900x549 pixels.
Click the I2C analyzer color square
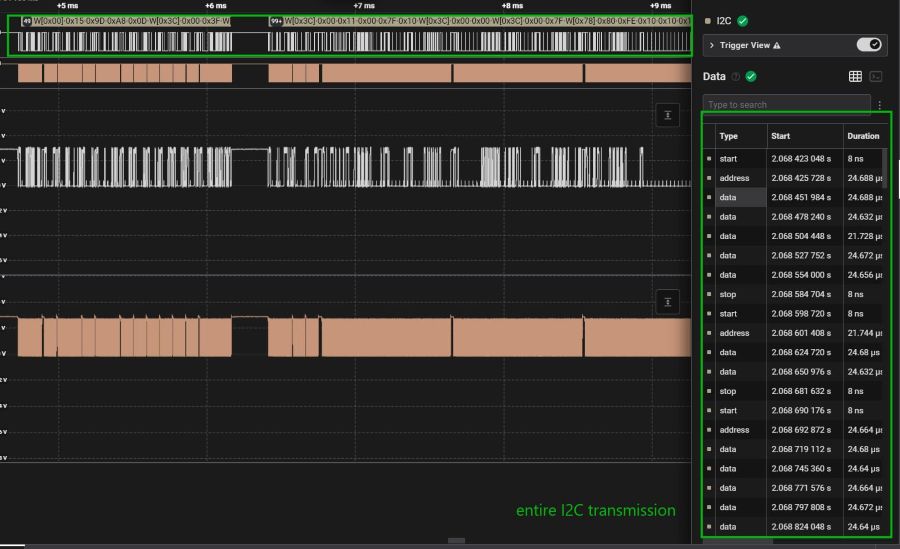click(x=708, y=21)
